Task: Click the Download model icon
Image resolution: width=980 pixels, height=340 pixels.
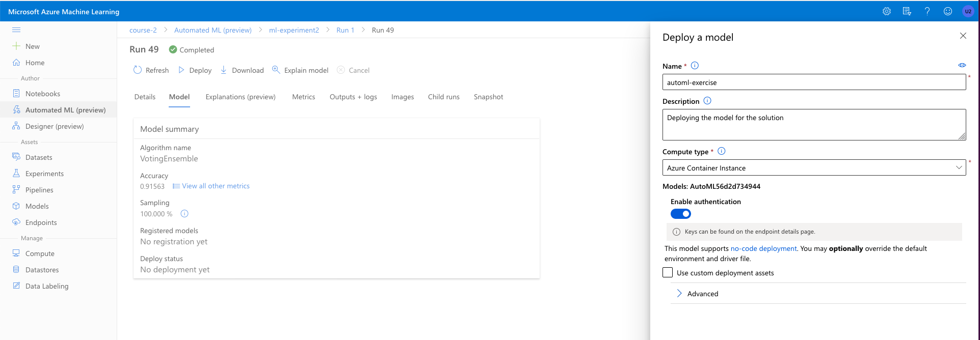Action: 224,70
